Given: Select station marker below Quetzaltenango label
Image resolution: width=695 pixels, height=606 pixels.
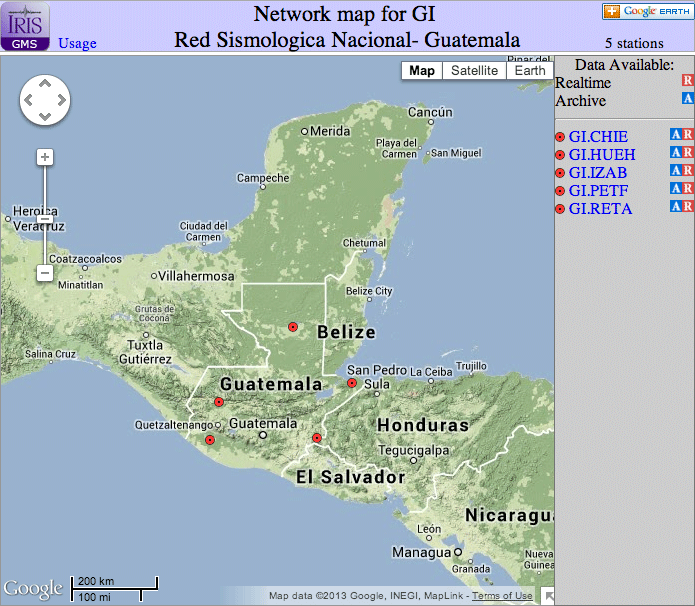Looking at the screenshot, I should coord(210,440).
